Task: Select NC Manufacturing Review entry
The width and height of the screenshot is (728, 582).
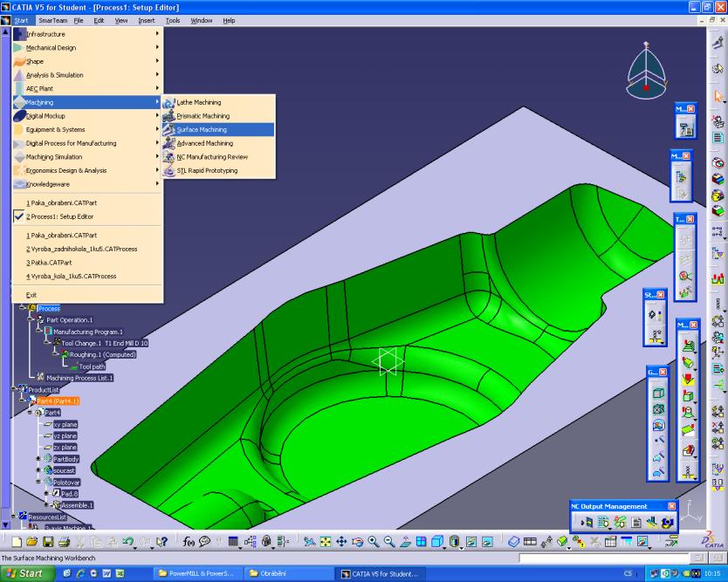Action: tap(218, 157)
